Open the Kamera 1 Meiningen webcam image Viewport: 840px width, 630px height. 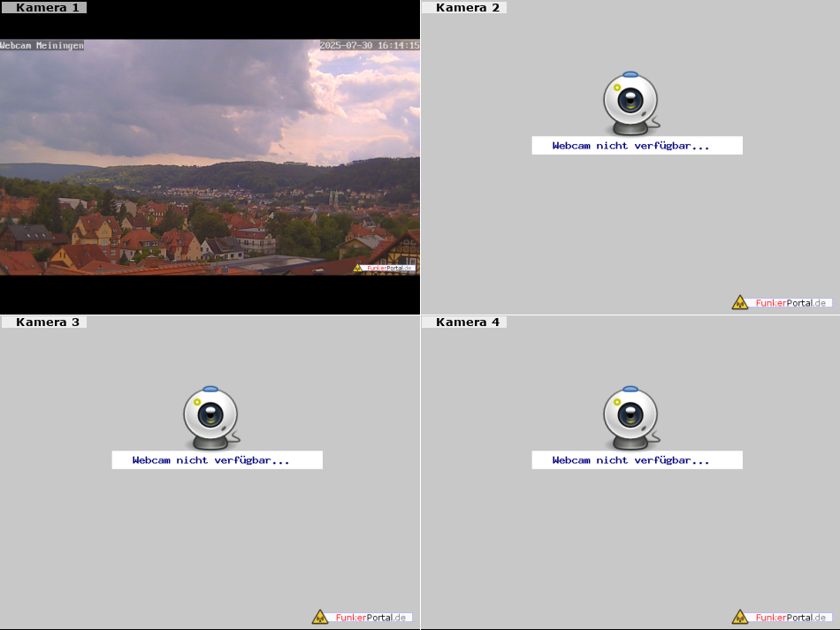(210, 157)
